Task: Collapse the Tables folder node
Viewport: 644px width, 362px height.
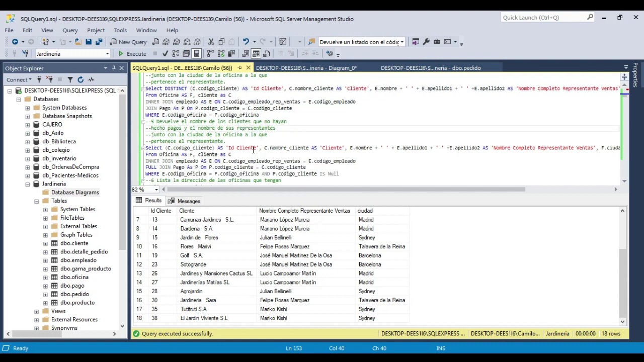Action: tap(37, 201)
